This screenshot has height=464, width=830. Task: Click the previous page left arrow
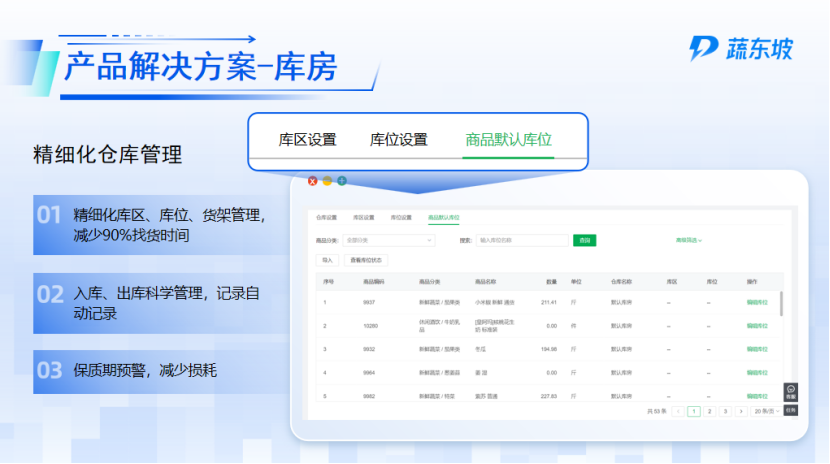pos(678,411)
